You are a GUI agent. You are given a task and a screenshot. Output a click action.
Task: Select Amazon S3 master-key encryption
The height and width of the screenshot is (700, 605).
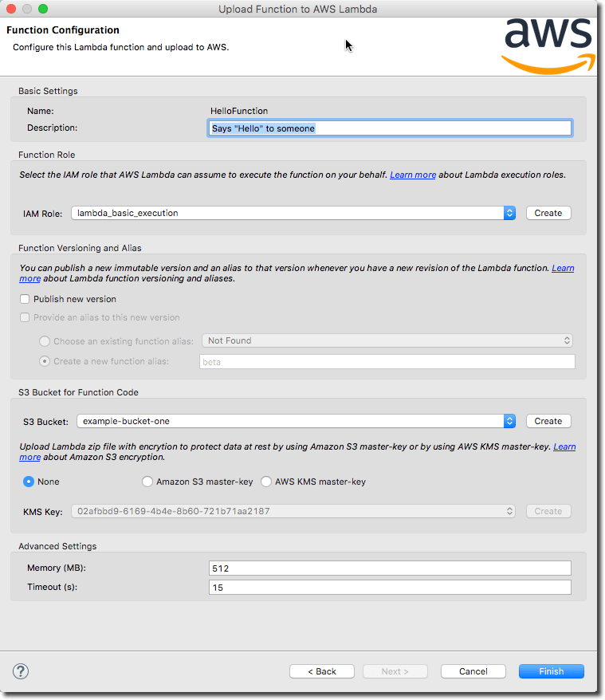(147, 482)
